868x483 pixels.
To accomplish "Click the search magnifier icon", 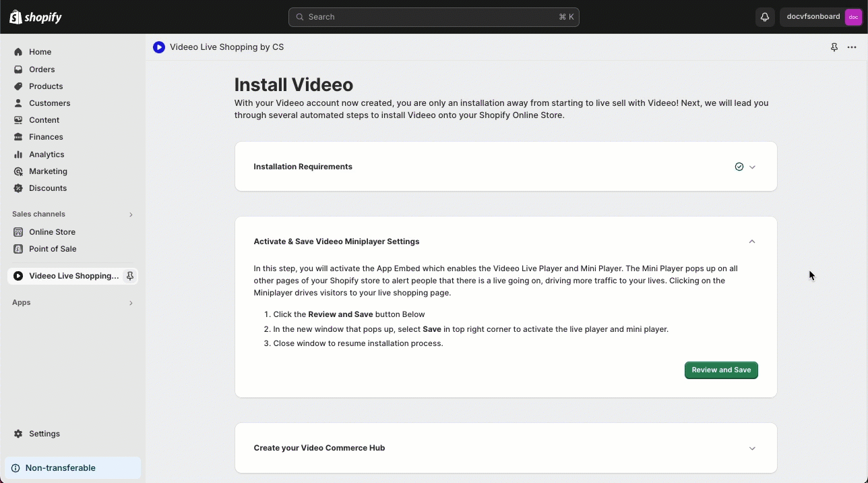I will 300,17.
